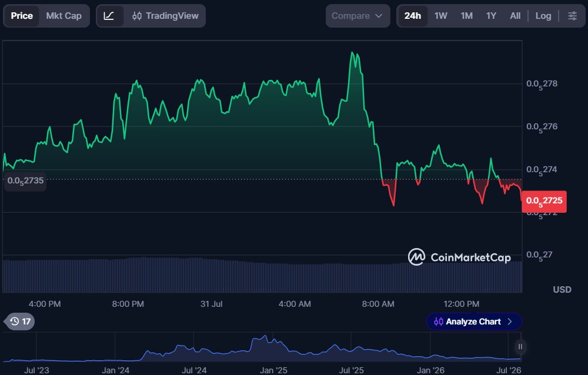The image size is (588, 375).
Task: Switch to line chart view icon
Action: click(x=109, y=16)
